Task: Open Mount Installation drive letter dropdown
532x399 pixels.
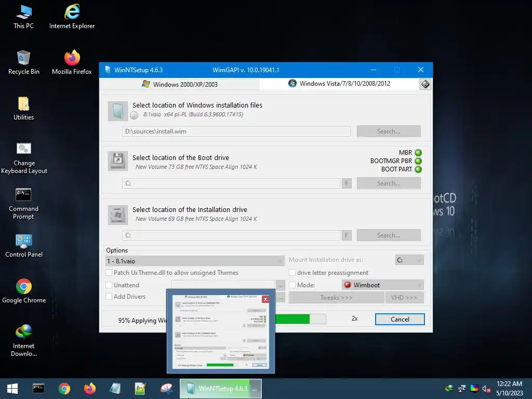Action: 409,260
